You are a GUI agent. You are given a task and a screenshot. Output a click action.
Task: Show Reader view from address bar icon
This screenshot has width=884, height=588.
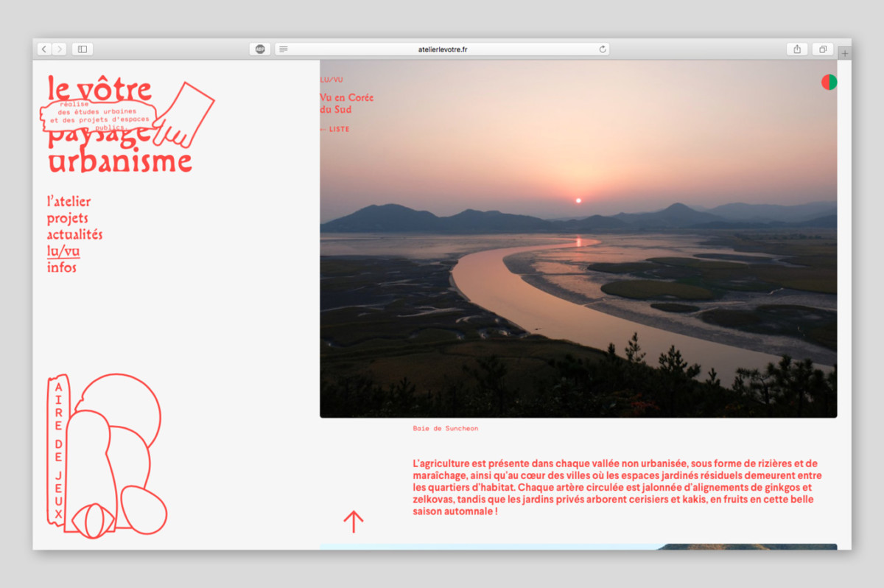284,49
